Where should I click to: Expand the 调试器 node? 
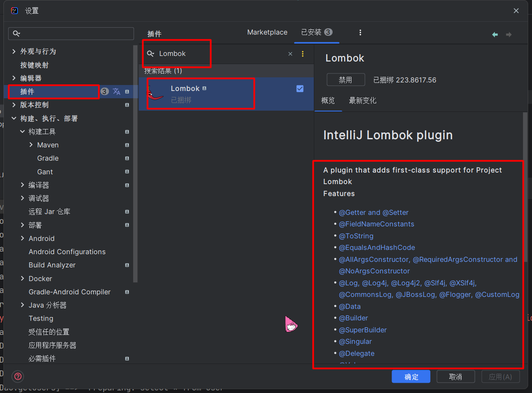23,199
